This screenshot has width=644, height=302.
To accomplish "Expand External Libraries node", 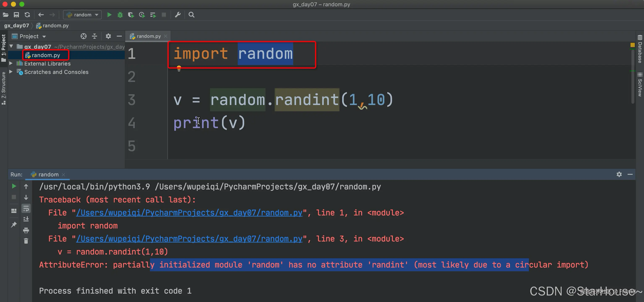I will (x=11, y=63).
